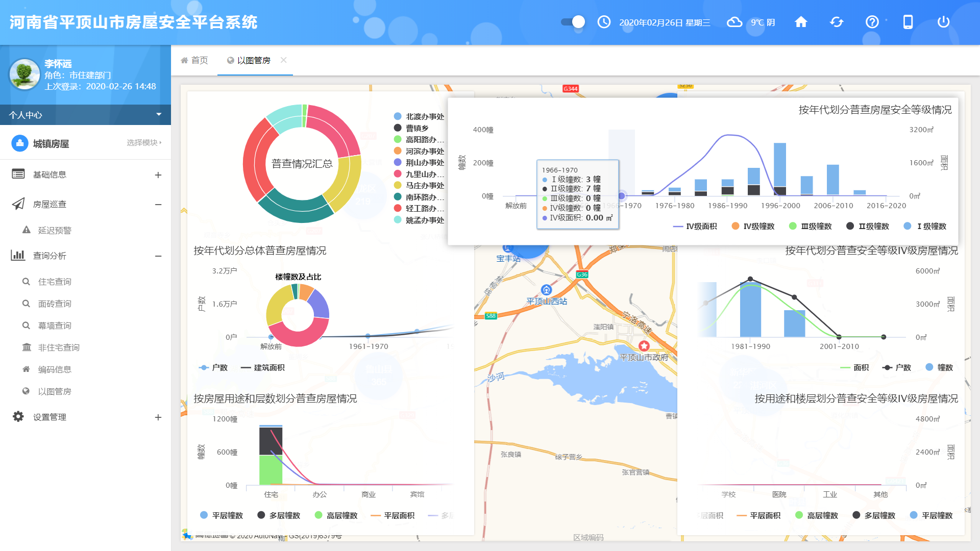Click the 延迟预警 warning triangle icon
This screenshot has width=980, height=551.
[27, 230]
